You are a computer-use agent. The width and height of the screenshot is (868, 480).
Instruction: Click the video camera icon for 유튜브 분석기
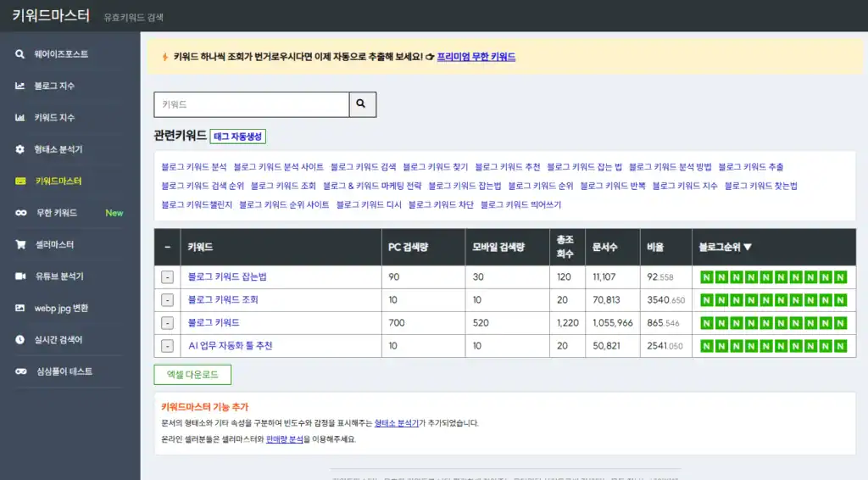pyautogui.click(x=19, y=276)
